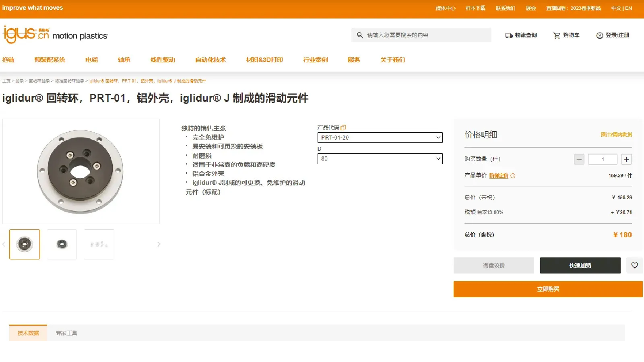Open 物流查询 logistics tracking
Viewport: 644px width, 362px height.
521,35
